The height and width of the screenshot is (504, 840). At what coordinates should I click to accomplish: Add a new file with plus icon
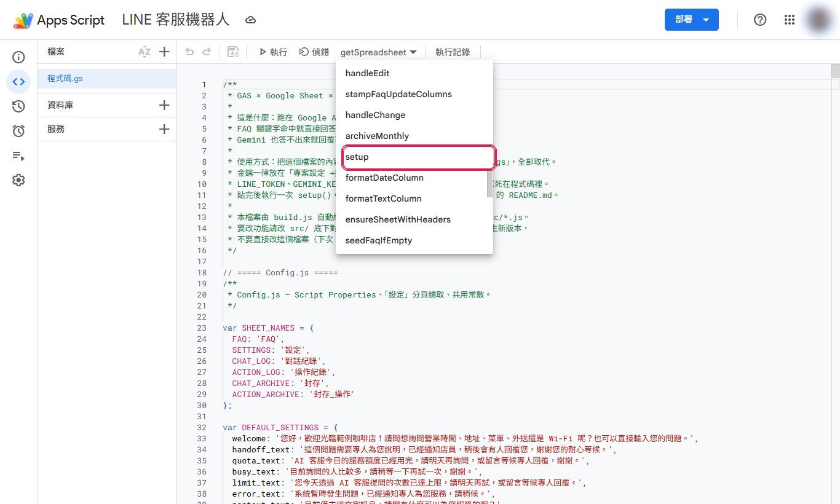tap(164, 52)
